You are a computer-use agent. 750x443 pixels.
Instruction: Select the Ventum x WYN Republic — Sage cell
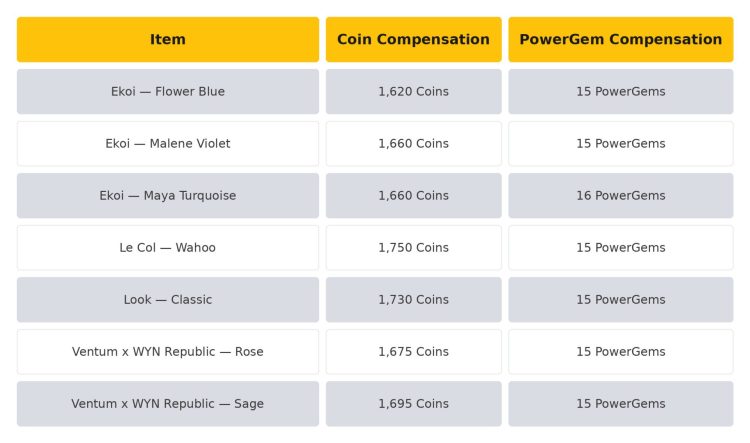168,404
